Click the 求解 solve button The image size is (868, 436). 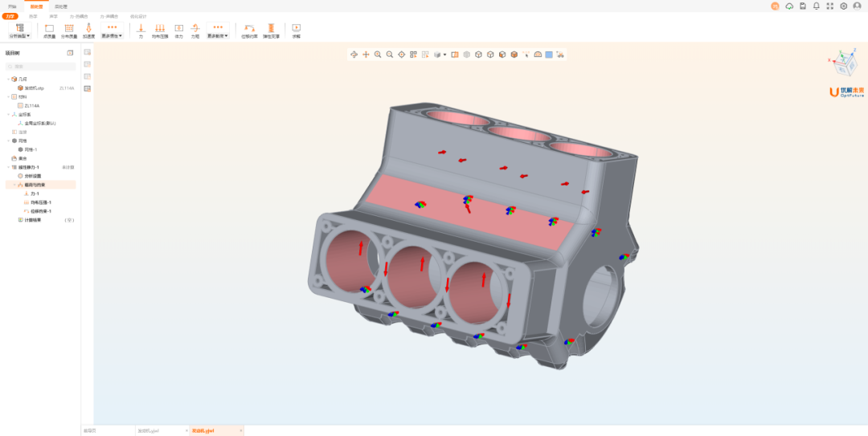(x=296, y=31)
